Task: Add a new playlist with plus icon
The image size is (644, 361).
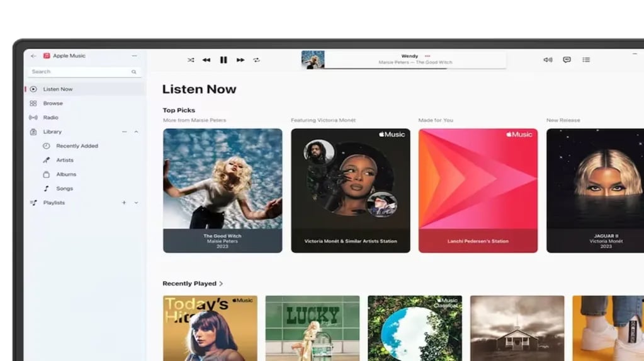Action: pyautogui.click(x=124, y=203)
